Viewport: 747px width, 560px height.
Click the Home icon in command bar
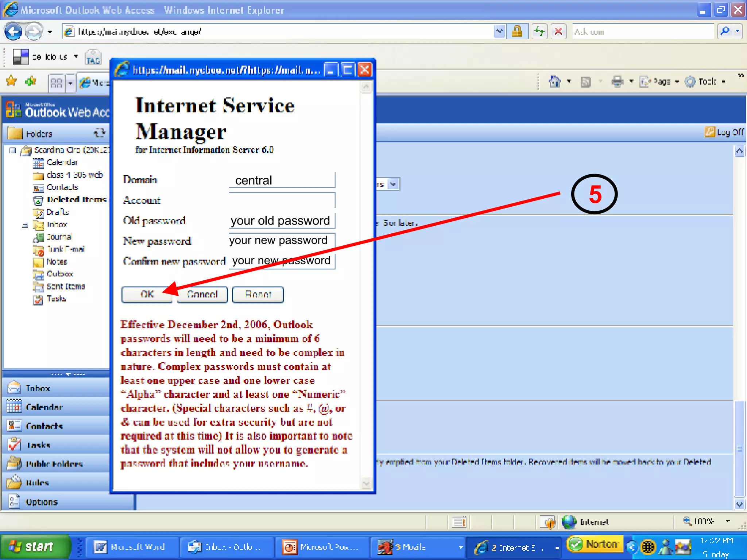[554, 81]
